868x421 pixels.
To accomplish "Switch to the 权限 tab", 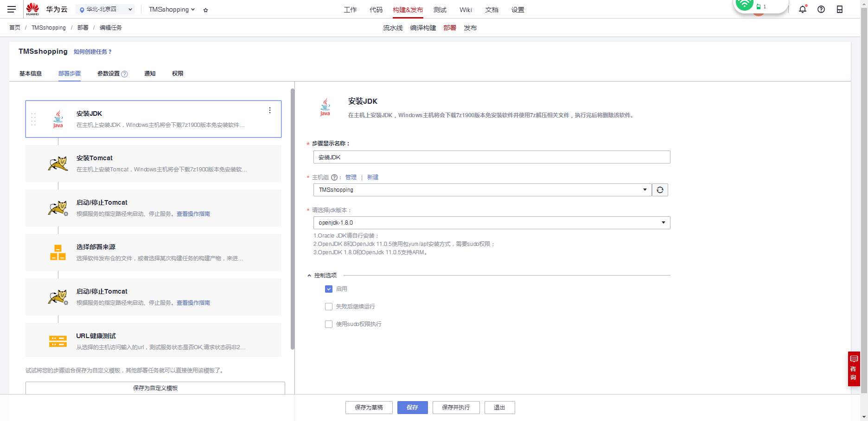I will [178, 74].
